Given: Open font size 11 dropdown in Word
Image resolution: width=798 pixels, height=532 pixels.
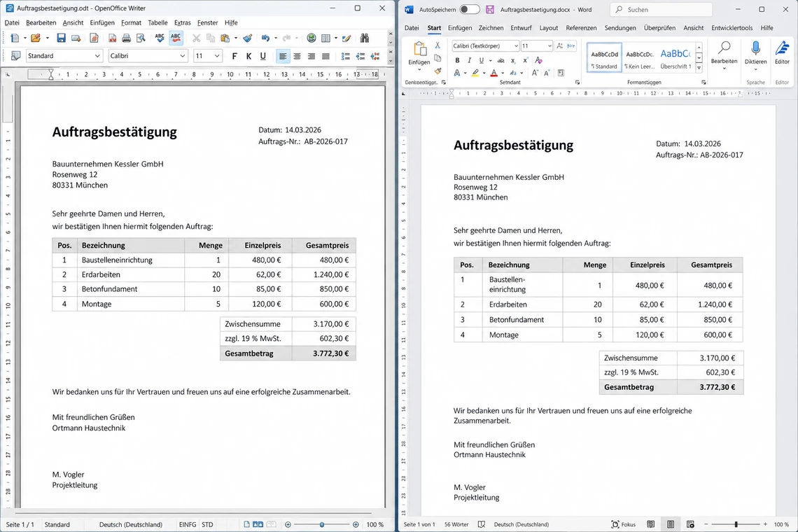Looking at the screenshot, I should [x=549, y=45].
